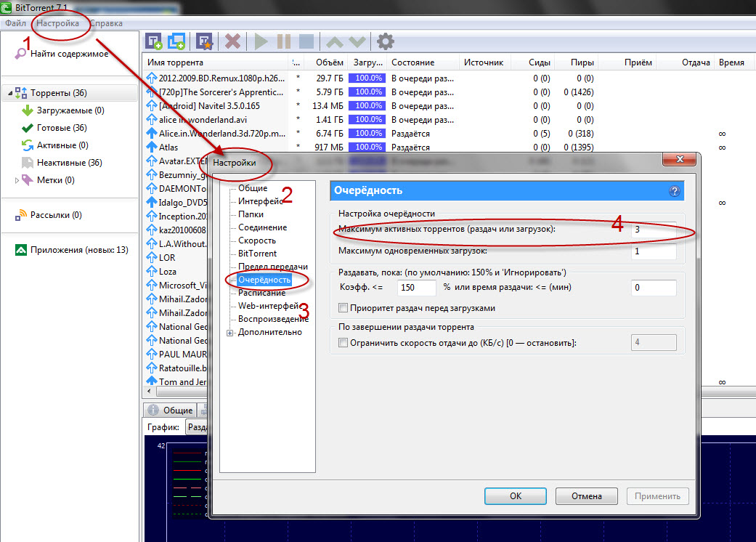Expand the Дополнительно settings node
756x542 pixels.
coord(230,333)
